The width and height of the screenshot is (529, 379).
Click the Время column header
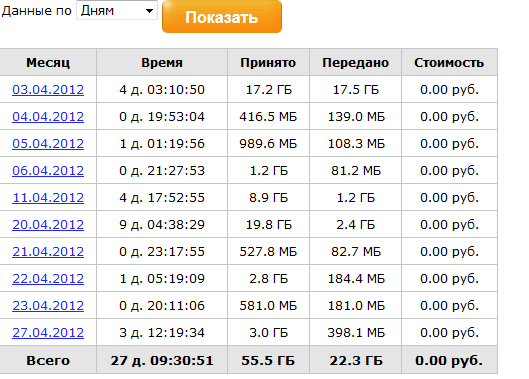pos(162,62)
